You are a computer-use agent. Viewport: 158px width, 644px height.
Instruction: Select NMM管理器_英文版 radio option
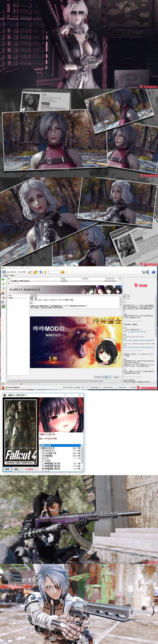click(x=43, y=464)
